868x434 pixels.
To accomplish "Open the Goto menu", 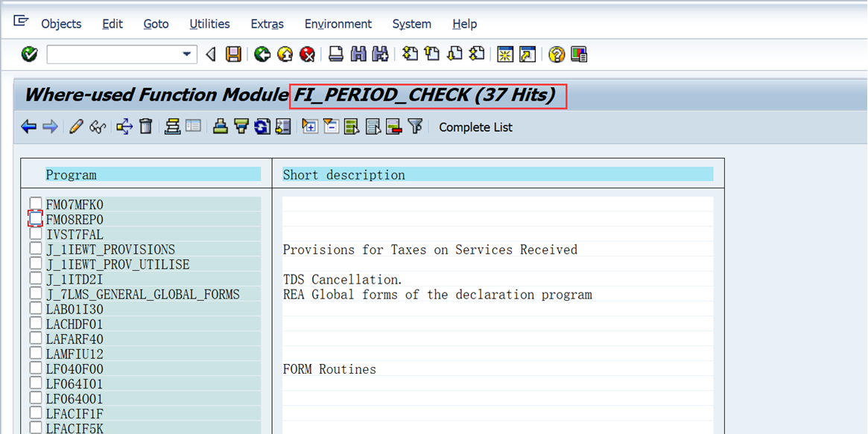I will tap(156, 24).
